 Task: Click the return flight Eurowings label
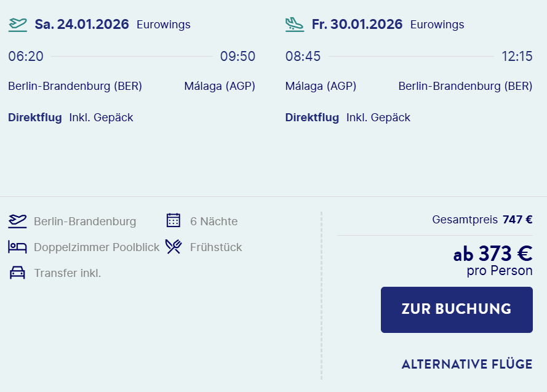click(x=437, y=25)
